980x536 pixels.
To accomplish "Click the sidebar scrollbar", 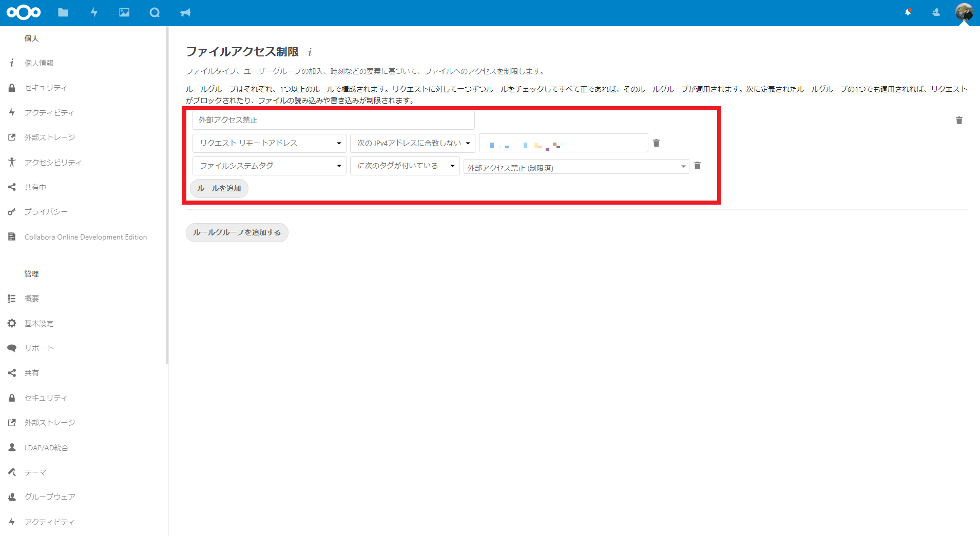I will click(x=167, y=195).
